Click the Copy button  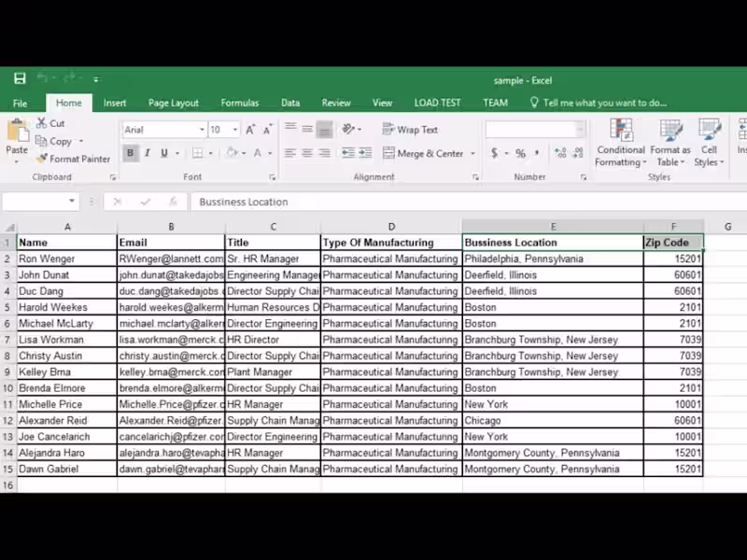coord(60,142)
